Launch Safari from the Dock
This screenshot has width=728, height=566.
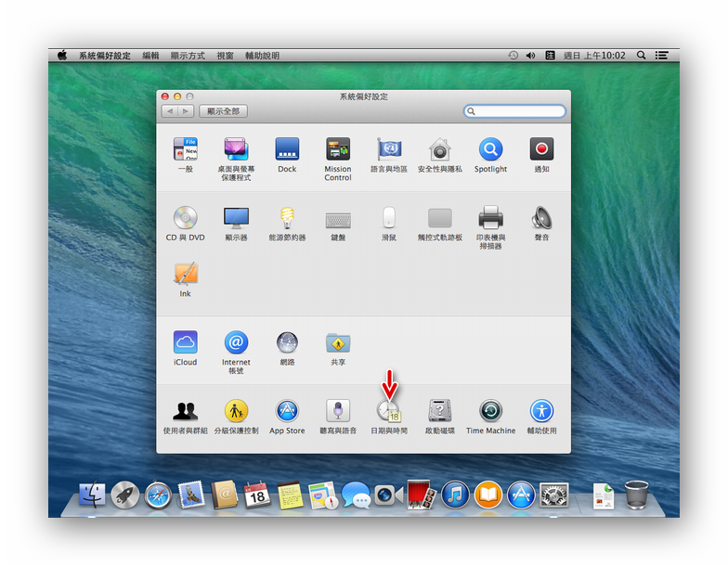click(x=158, y=495)
